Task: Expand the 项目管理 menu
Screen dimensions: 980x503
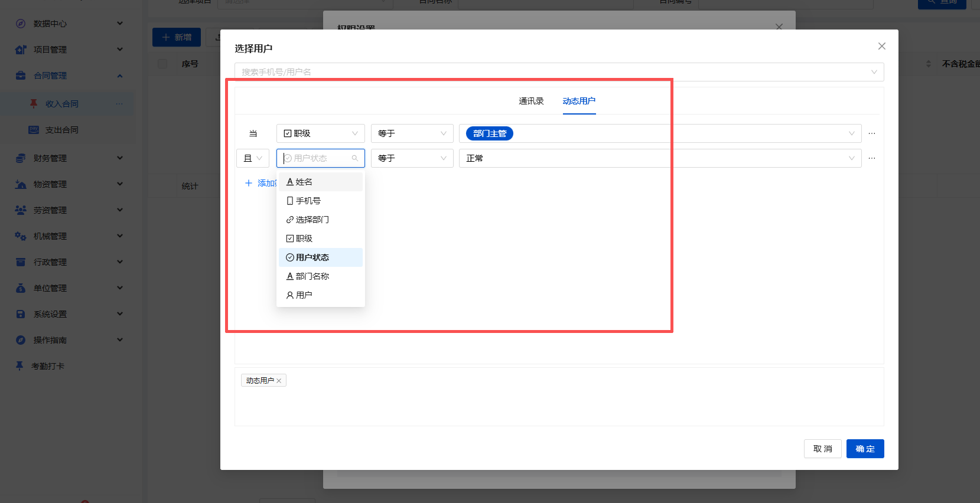Action: coord(120,50)
